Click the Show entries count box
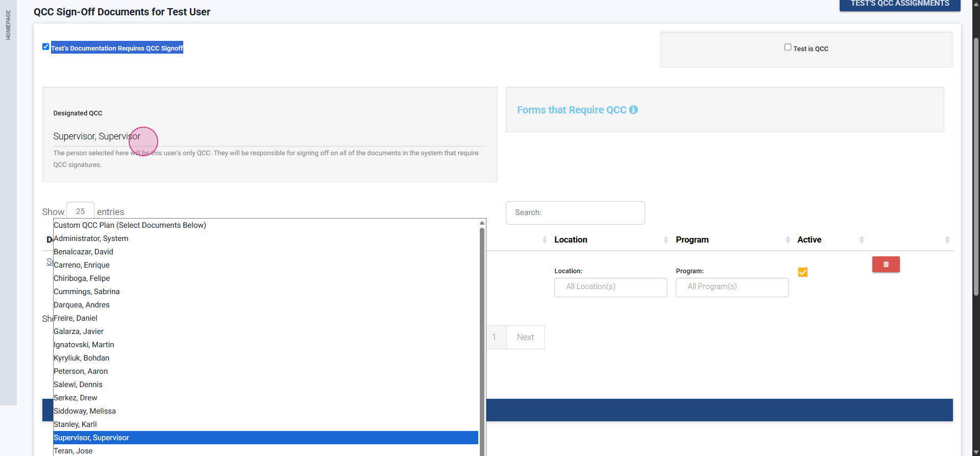Image resolution: width=980 pixels, height=456 pixels. click(x=80, y=211)
